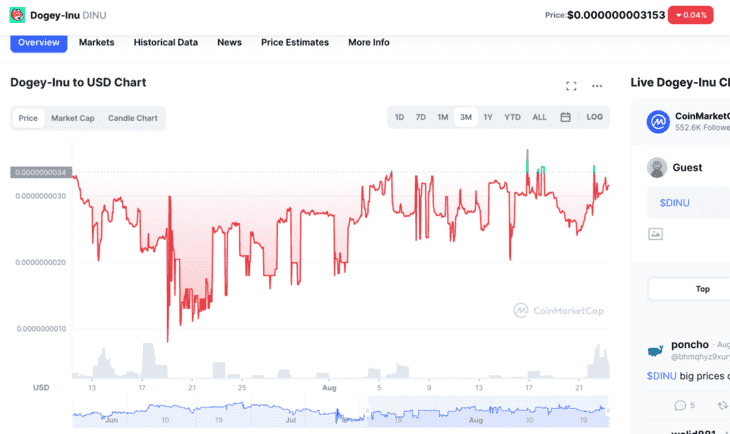Open the Historical Data tab
Viewport: 730px width, 434px height.
tap(166, 42)
